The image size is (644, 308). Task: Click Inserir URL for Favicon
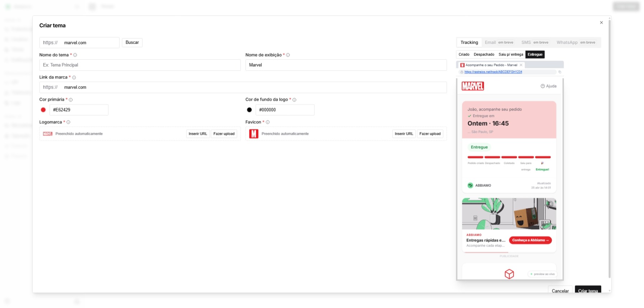tap(404, 134)
